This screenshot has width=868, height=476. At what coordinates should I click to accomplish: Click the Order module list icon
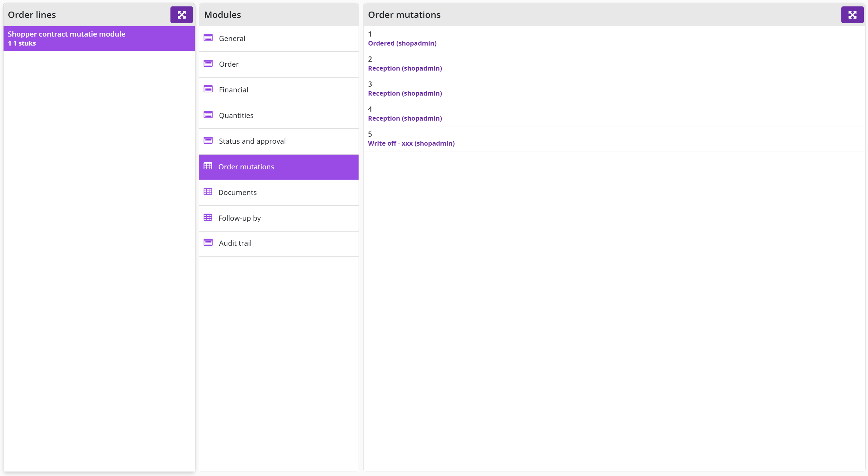[208, 64]
